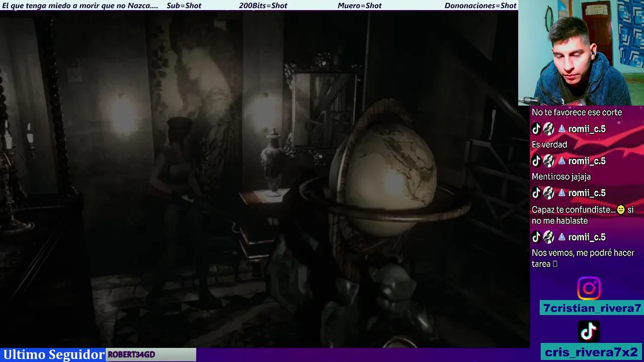Screen dimensions: 644x362
Task: Open the 7cristian_rivera7 Instagram handle
Action: 592,308
